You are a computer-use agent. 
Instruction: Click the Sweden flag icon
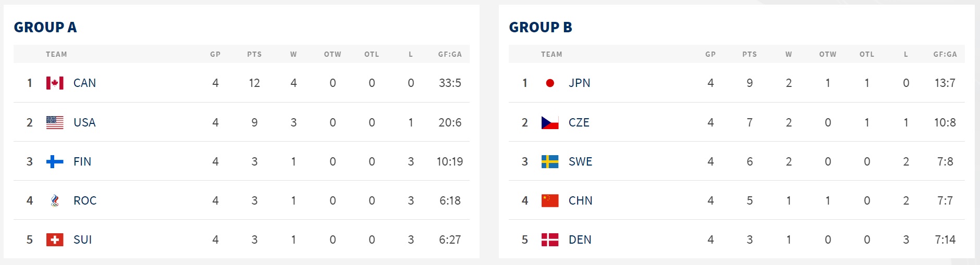(550, 161)
